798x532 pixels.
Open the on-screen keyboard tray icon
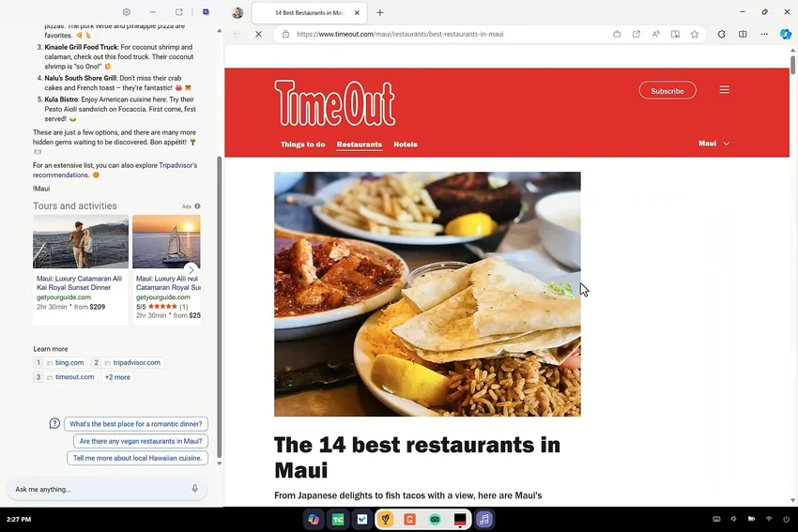(x=716, y=519)
